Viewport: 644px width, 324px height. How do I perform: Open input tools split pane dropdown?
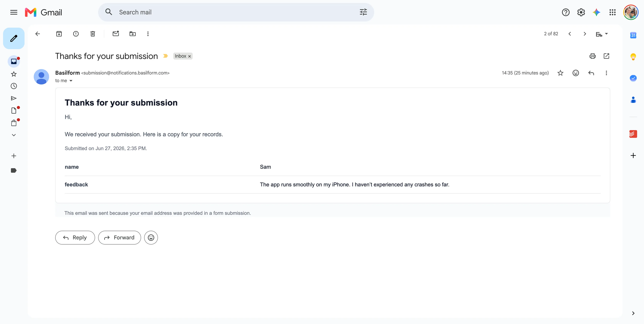(x=602, y=34)
